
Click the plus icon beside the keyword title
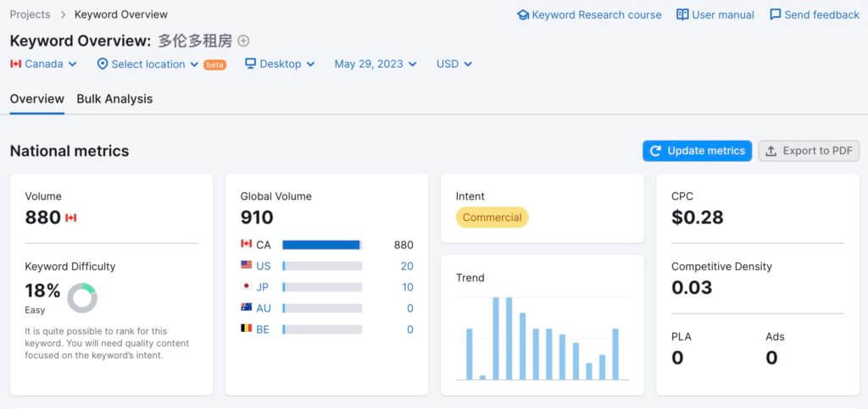(243, 41)
